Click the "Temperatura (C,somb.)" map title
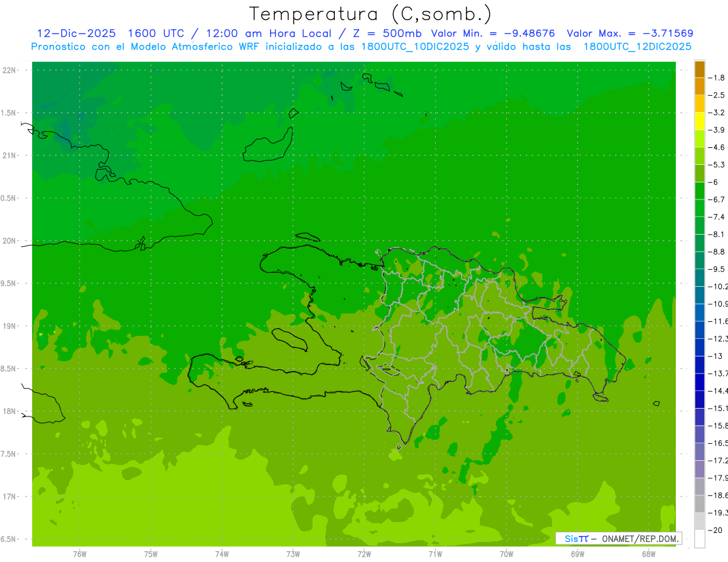Viewport: 728px width, 562px height. pos(370,14)
